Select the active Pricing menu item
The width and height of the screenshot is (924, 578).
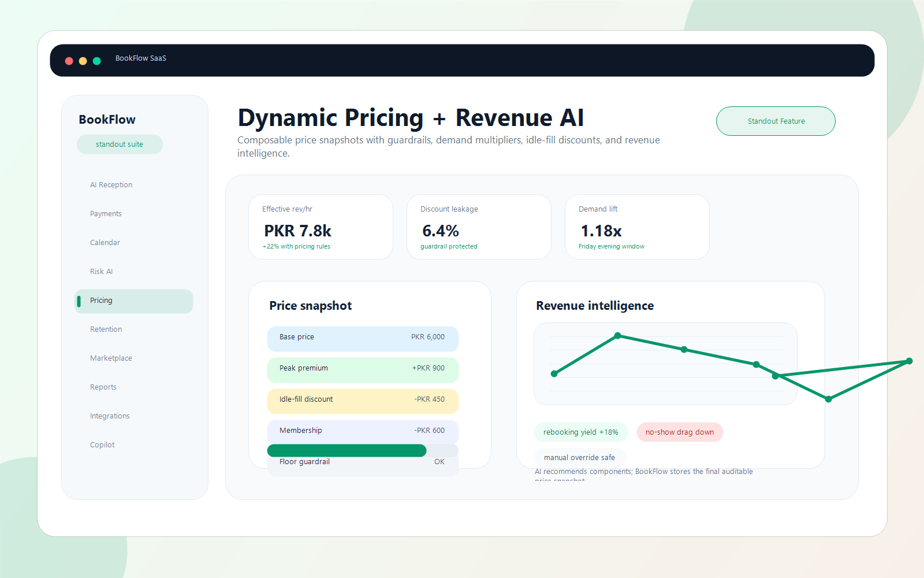(x=133, y=301)
